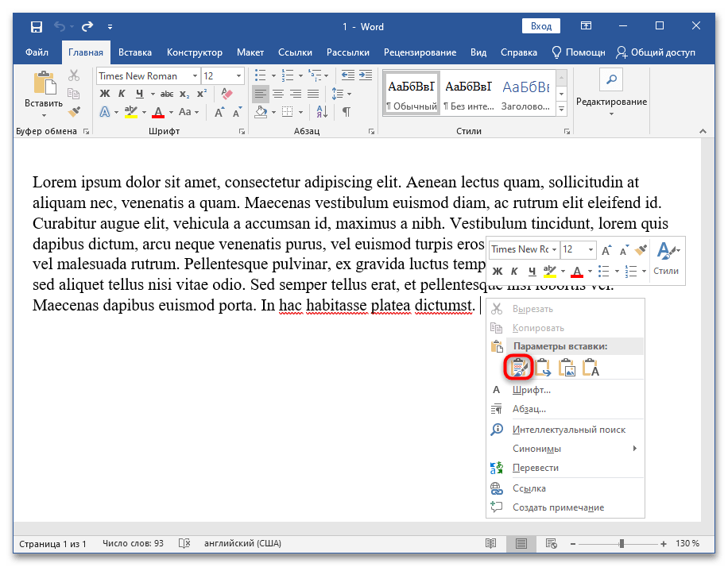Click the Вход sign-in button
The width and height of the screenshot is (728, 567).
541,26
